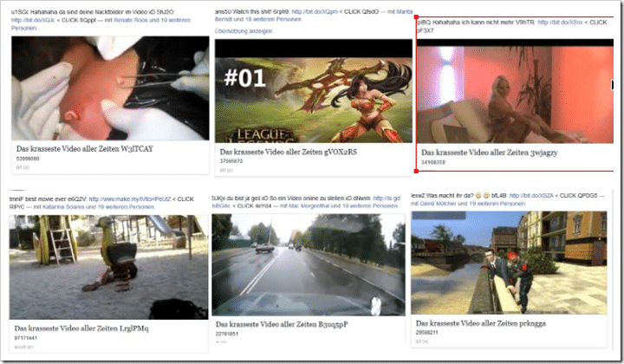Click title 'Das krasseste Video aller Zeiten 3wjagzy'
The image size is (624, 364).
[x=489, y=153]
